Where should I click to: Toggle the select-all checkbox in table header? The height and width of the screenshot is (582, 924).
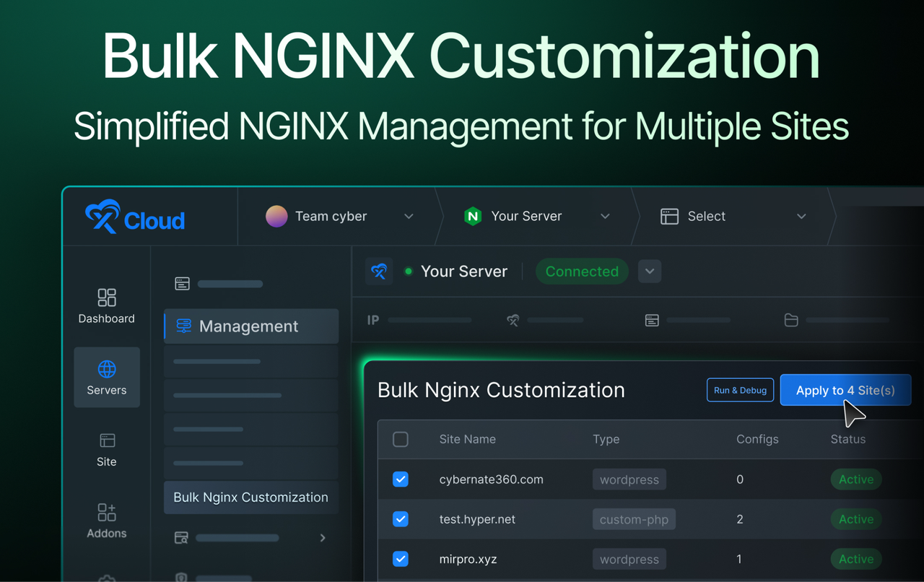(401, 439)
